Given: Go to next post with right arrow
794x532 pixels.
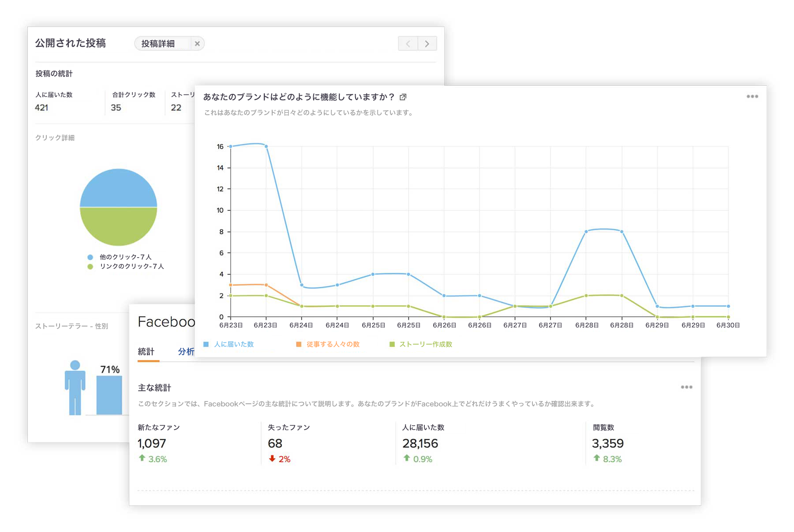Looking at the screenshot, I should pyautogui.click(x=427, y=44).
